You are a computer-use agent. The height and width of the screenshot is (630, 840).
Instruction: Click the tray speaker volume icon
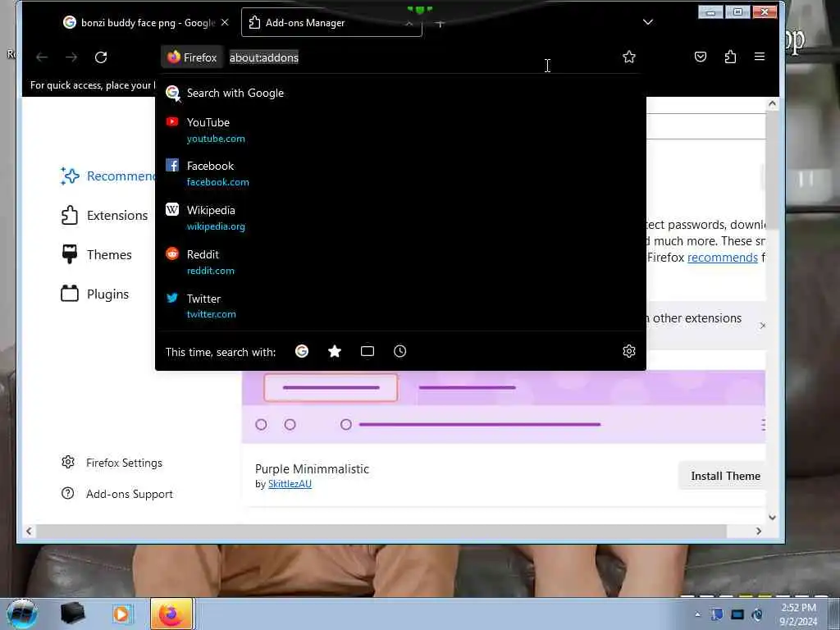click(757, 614)
